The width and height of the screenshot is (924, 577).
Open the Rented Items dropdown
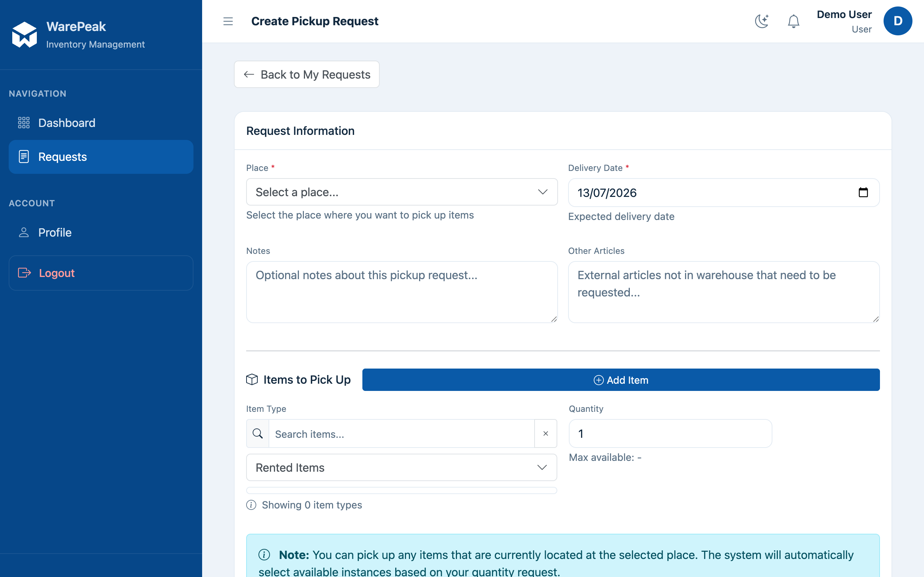401,467
